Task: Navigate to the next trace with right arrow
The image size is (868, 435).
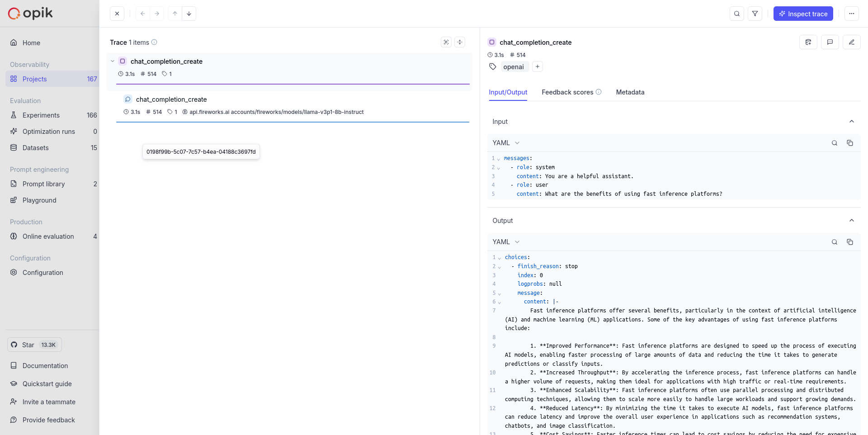Action: point(157,14)
